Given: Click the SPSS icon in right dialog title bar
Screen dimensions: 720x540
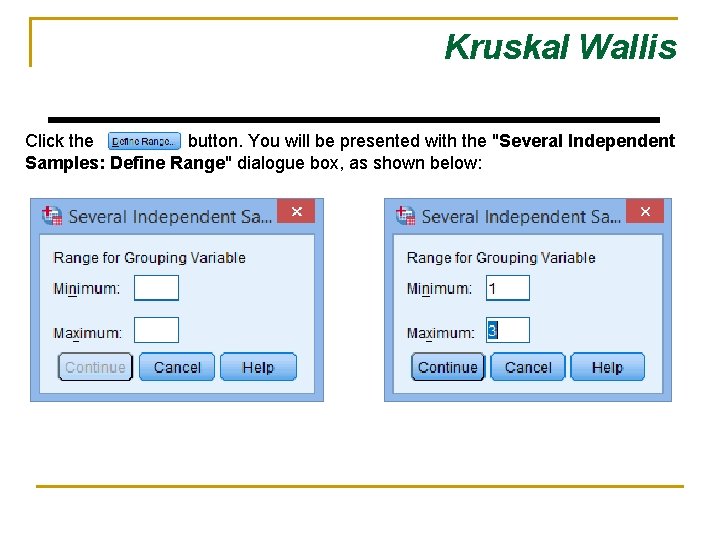Looking at the screenshot, I should (x=405, y=215).
